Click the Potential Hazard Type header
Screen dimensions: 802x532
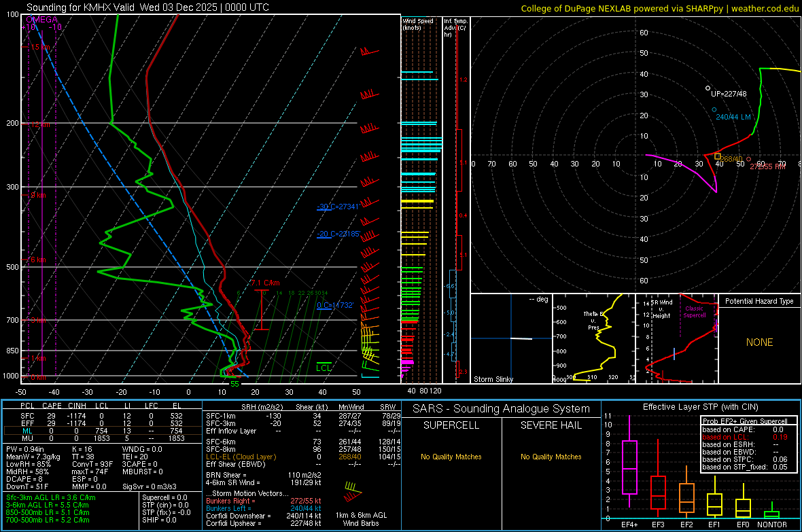point(759,301)
